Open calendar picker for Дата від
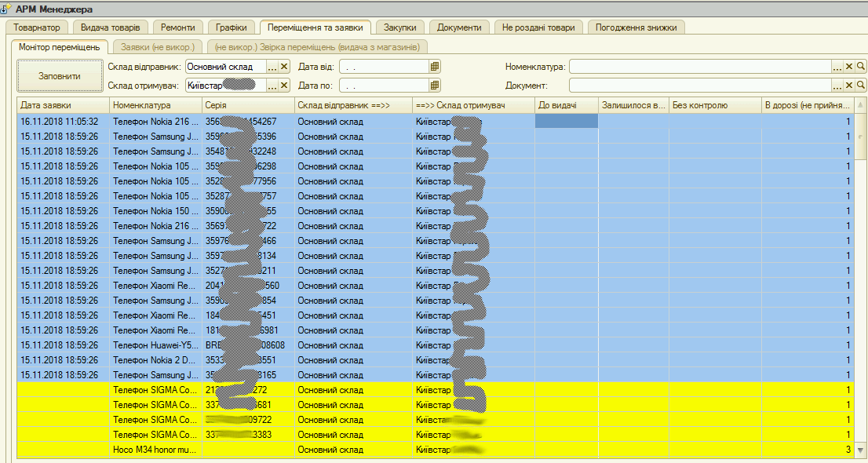Viewport: 868px width, 463px height. click(435, 67)
